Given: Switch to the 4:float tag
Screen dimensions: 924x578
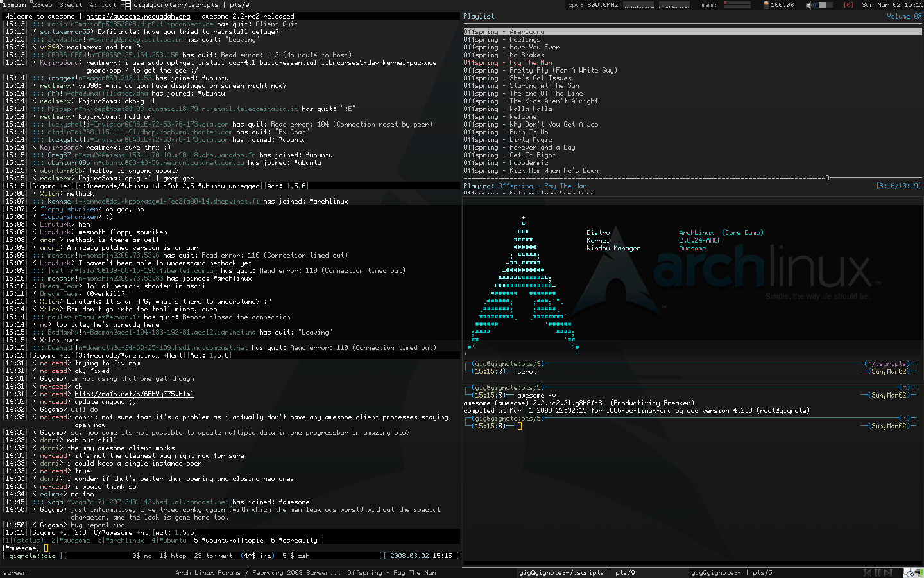Looking at the screenshot, I should click(103, 4).
